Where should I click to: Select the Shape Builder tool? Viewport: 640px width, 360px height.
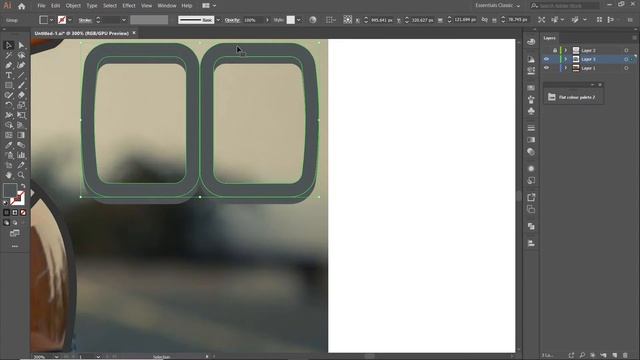click(9, 125)
